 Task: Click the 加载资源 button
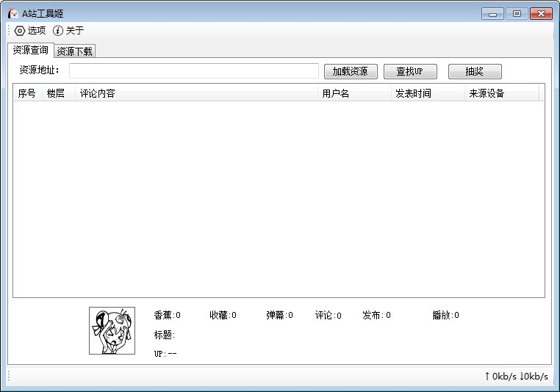click(351, 71)
